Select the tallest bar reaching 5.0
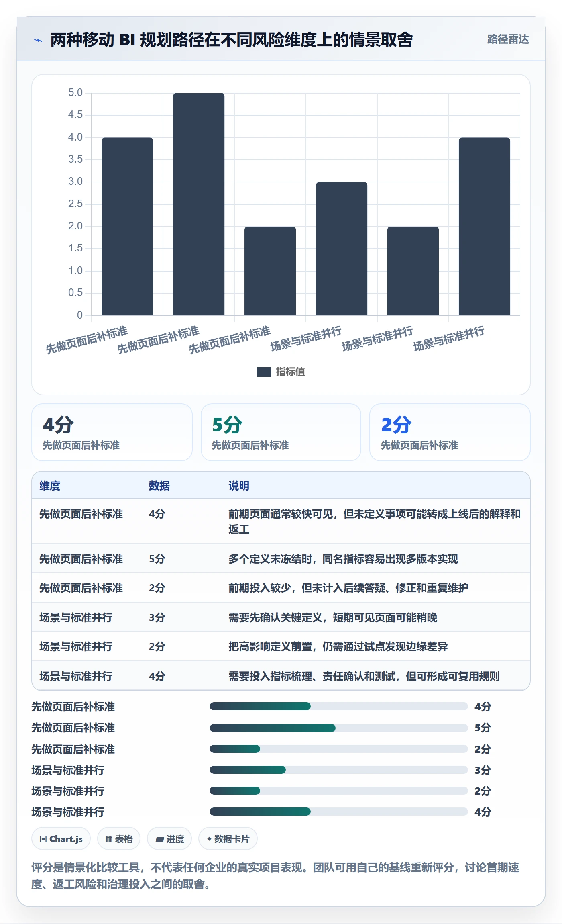Image resolution: width=562 pixels, height=924 pixels. tap(199, 204)
